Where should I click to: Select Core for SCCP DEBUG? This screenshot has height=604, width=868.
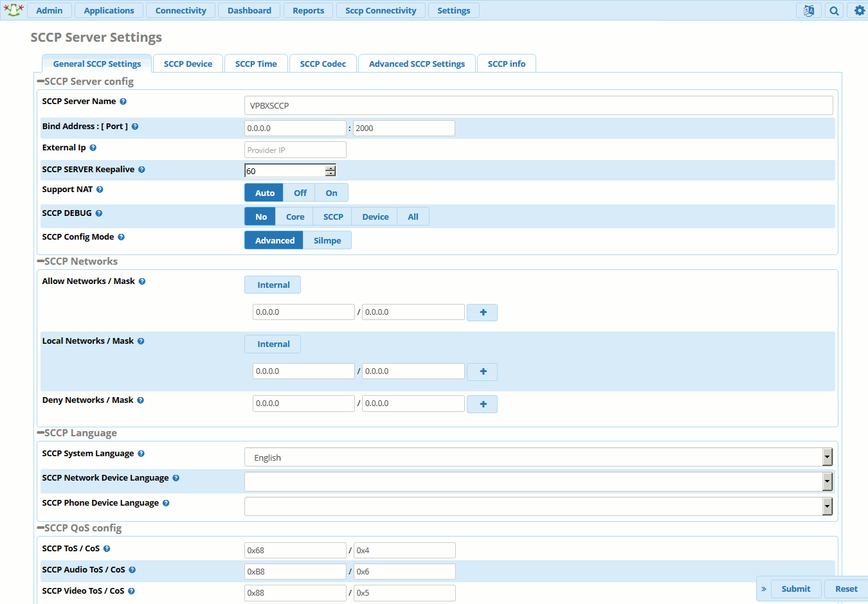click(x=294, y=217)
